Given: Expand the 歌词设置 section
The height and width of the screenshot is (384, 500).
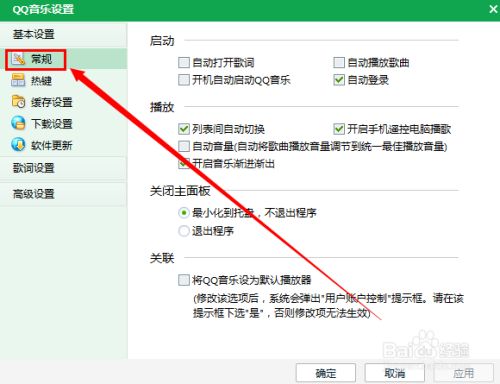Looking at the screenshot, I should point(63,168).
